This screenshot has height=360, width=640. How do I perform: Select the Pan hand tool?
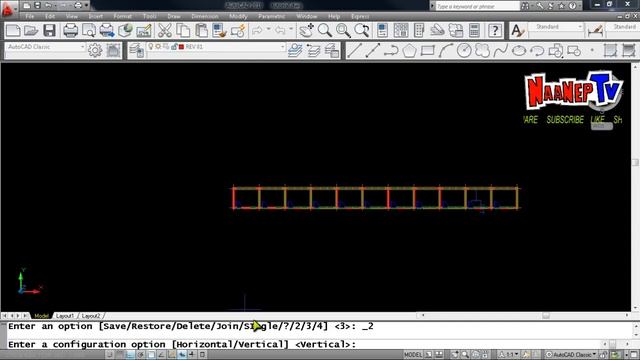pyautogui.click(x=306, y=31)
